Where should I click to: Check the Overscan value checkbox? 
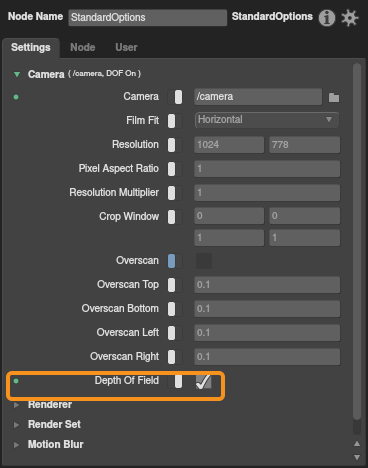tap(204, 261)
